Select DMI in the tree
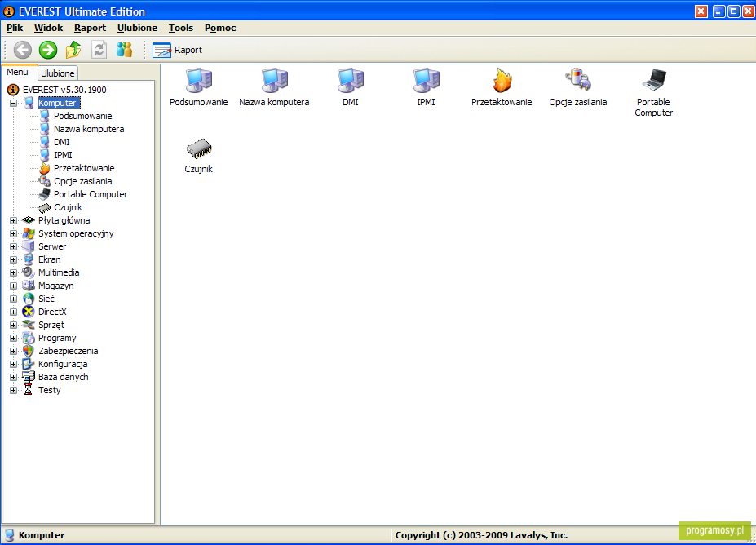This screenshot has width=756, height=545. pos(62,142)
